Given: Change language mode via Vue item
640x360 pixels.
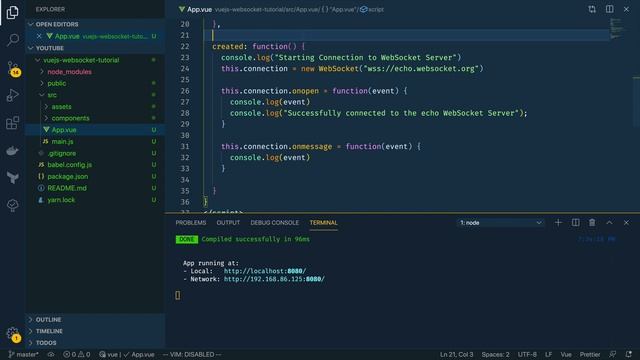Looking at the screenshot, I should pyautogui.click(x=566, y=354).
